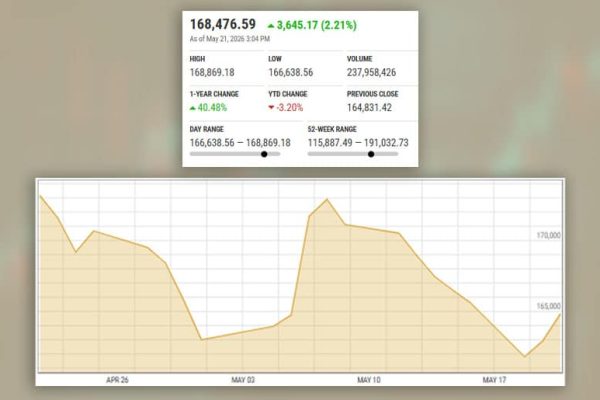
Task: Click the 165,000 y-axis label
Action: point(549,306)
